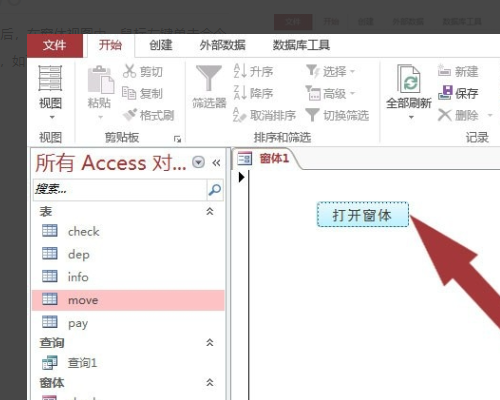
Task: Click the 粘贴 paste icon
Action: coord(100,79)
